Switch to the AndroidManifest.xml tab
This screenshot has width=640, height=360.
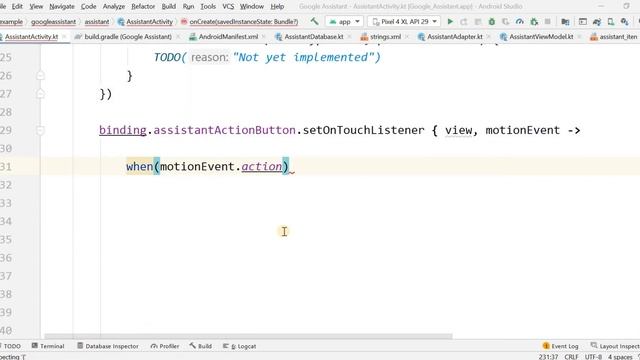228,37
